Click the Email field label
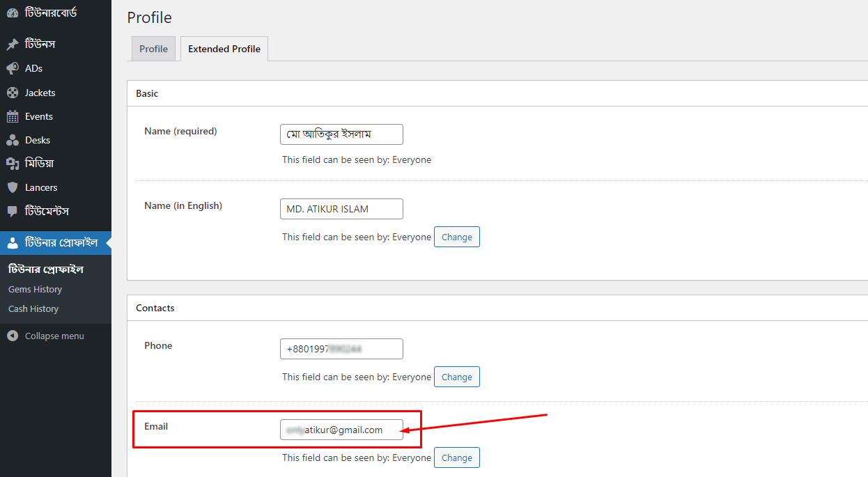 [x=156, y=426]
